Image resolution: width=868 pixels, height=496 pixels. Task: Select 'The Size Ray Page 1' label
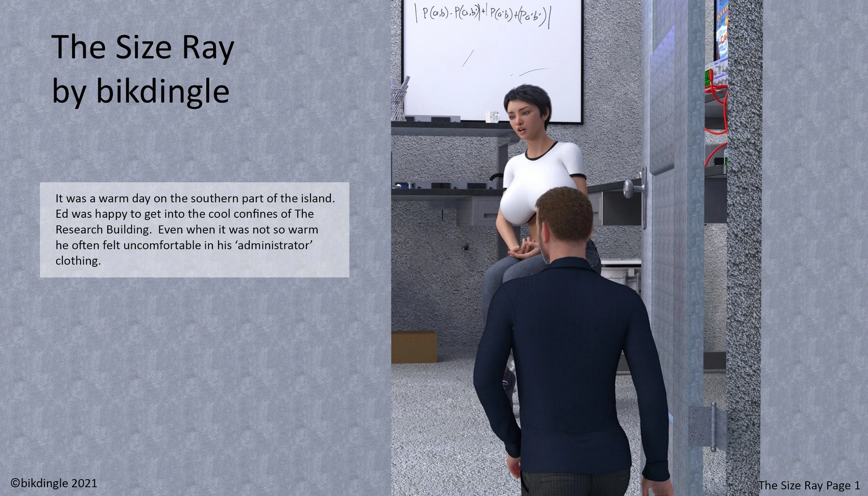(x=809, y=485)
